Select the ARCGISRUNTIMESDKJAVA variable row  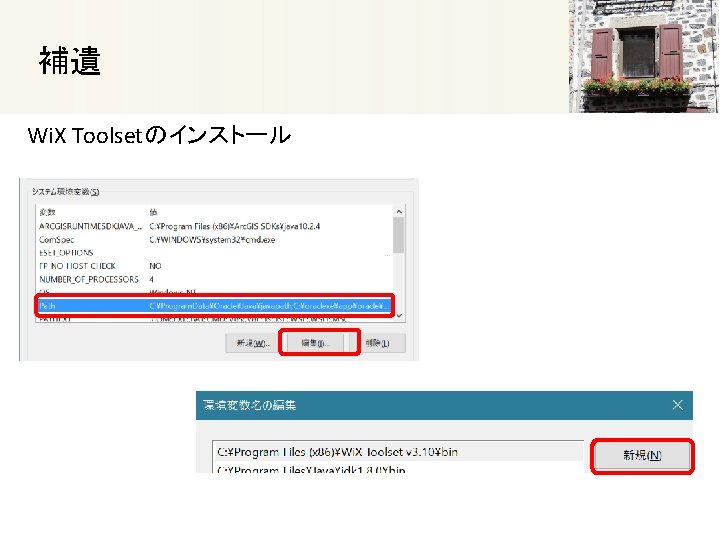pyautogui.click(x=214, y=226)
